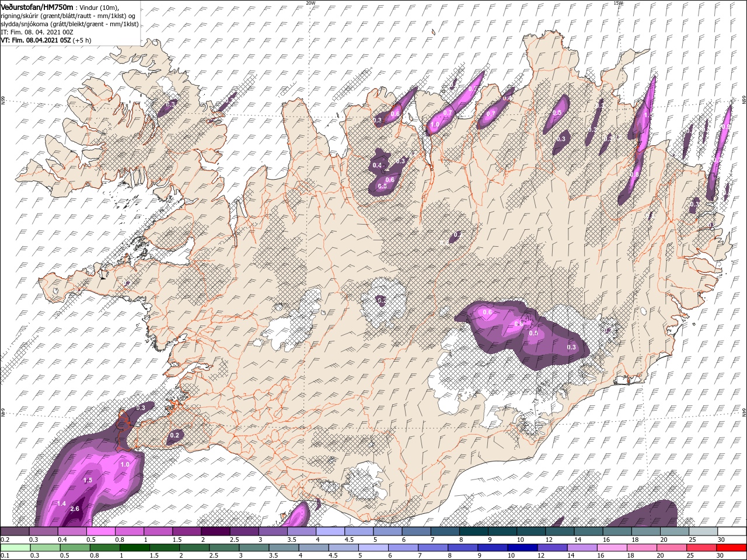
Task: Click the 'slydda/snjókoma' legend description line
Action: pos(69,24)
